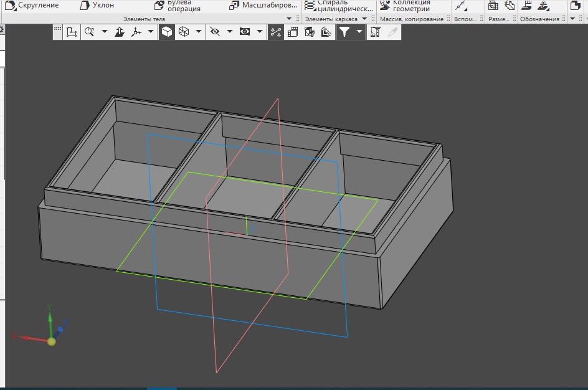
Task: Toggle the selection filter funnel icon
Action: (344, 32)
